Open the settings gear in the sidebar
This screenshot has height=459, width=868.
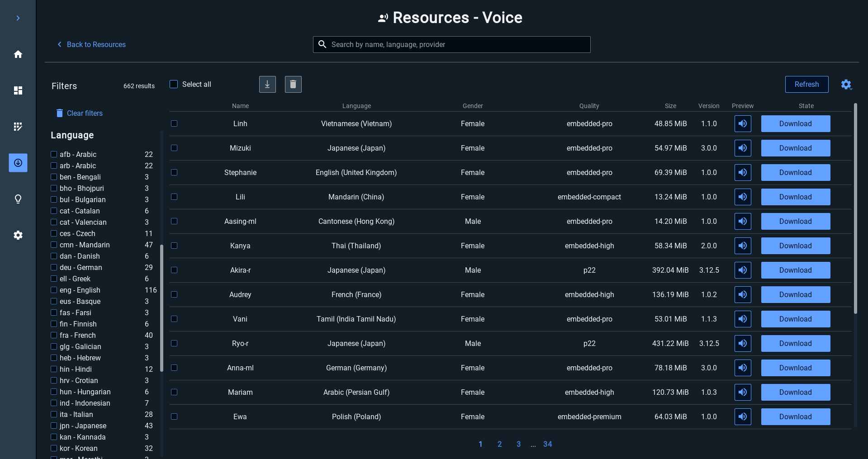(x=18, y=235)
